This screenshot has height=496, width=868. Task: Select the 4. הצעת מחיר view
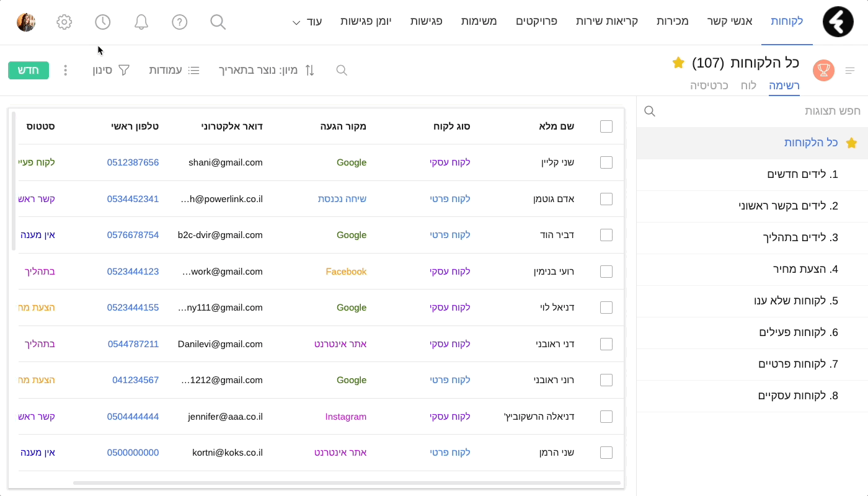(x=752, y=269)
